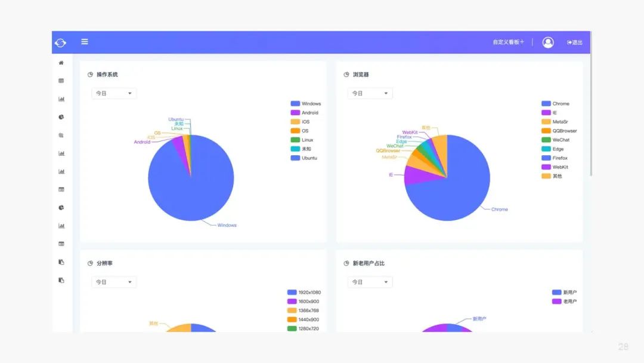Toggle 1600x900 legend item
The width and height of the screenshot is (644, 363).
click(303, 302)
